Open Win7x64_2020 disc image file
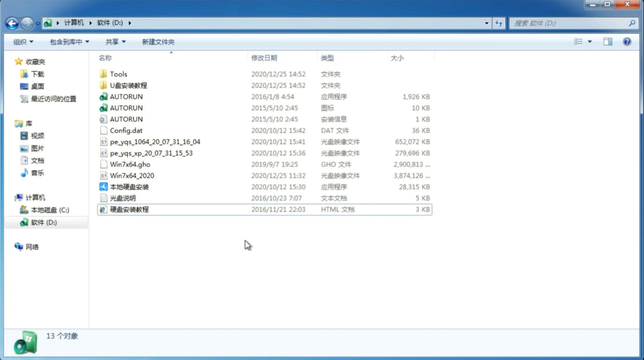Screen dimensions: 644x360 point(132,175)
